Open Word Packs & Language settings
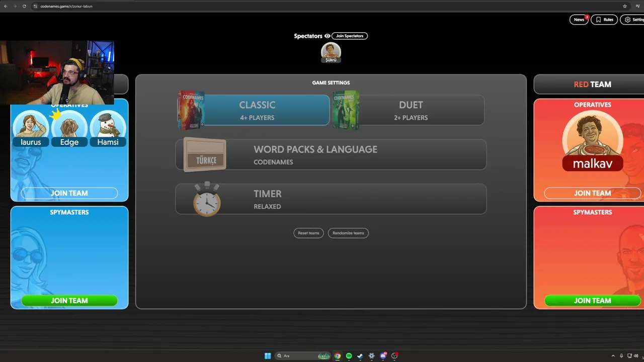 pyautogui.click(x=331, y=155)
